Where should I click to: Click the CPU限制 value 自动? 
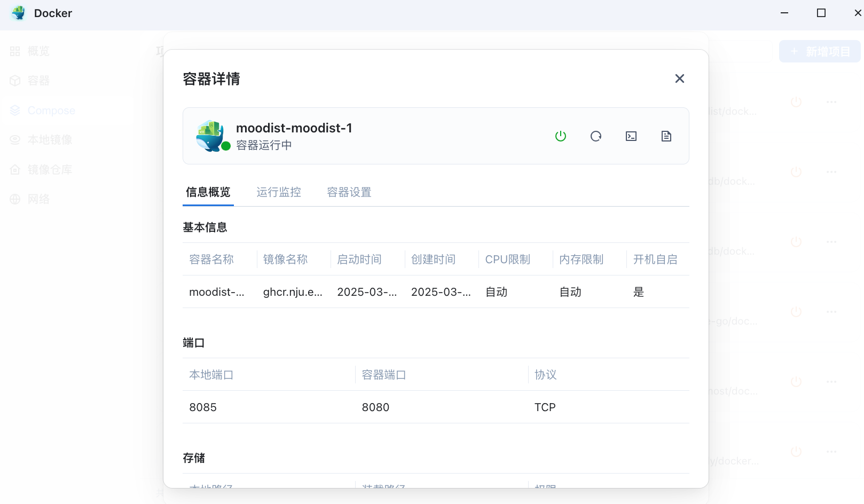point(496,292)
